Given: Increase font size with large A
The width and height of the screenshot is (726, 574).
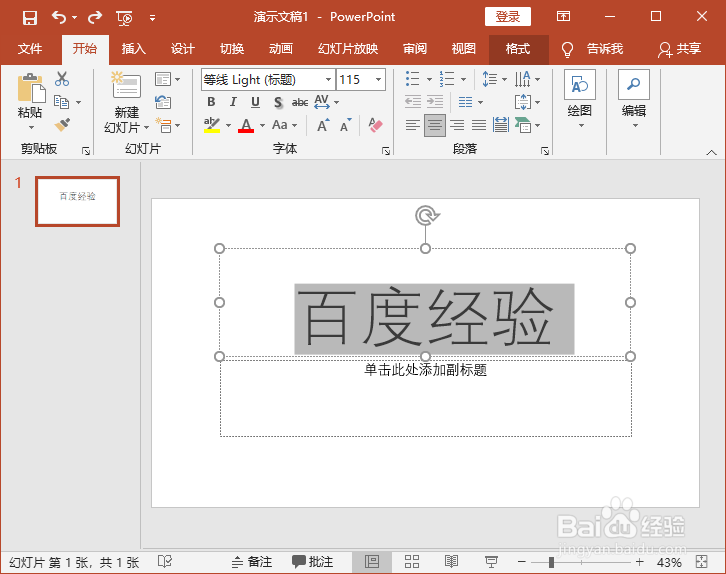Looking at the screenshot, I should point(323,125).
